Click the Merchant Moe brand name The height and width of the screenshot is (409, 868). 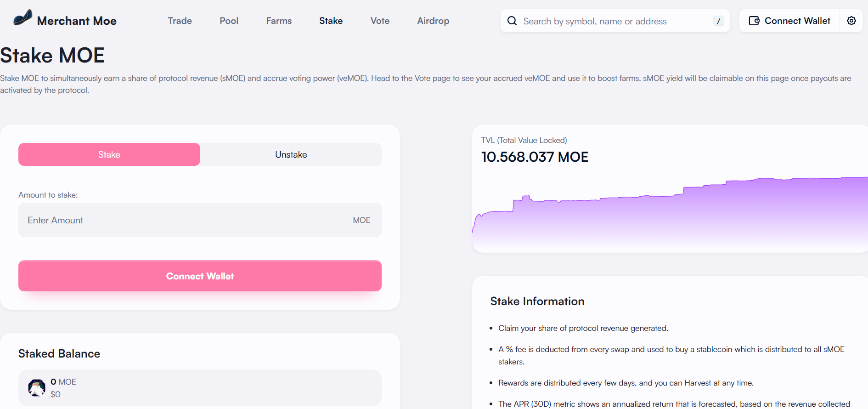77,21
